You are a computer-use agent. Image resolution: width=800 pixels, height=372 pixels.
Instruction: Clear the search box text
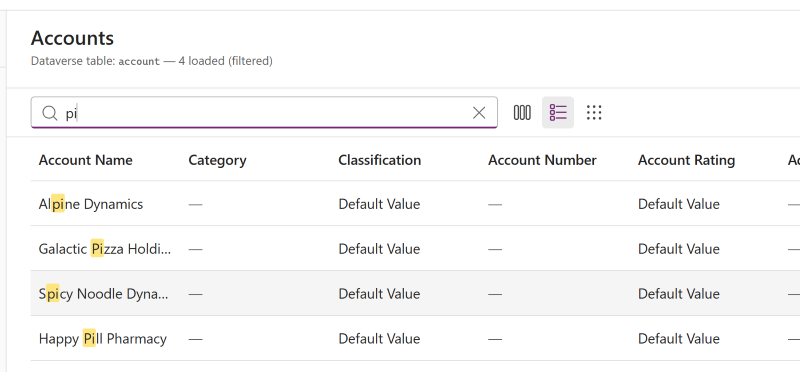point(479,113)
